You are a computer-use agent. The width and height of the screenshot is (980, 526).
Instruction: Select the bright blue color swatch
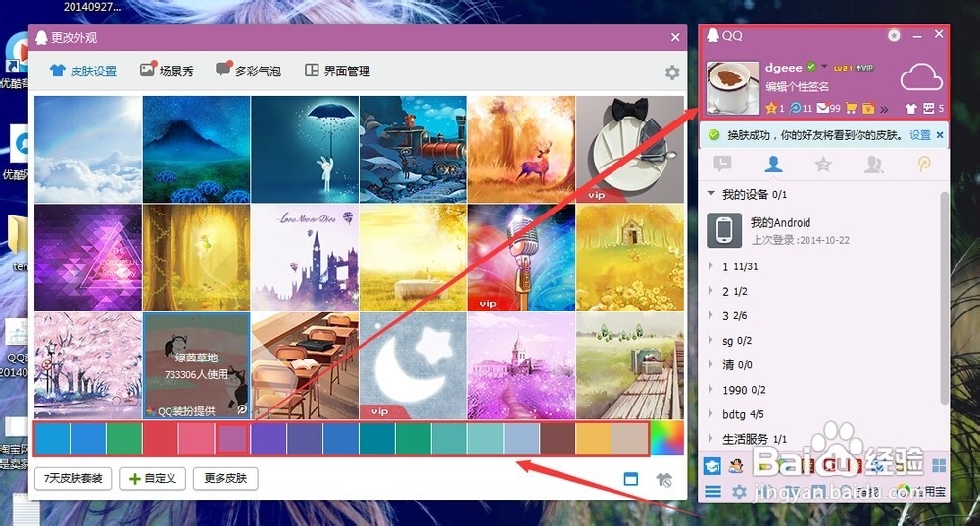[x=88, y=438]
